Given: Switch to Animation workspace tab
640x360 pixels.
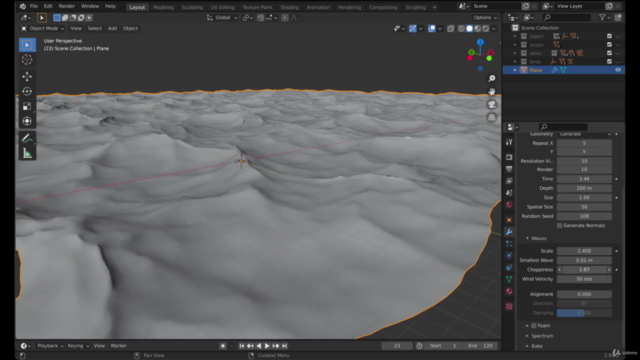Looking at the screenshot, I should 318,7.
